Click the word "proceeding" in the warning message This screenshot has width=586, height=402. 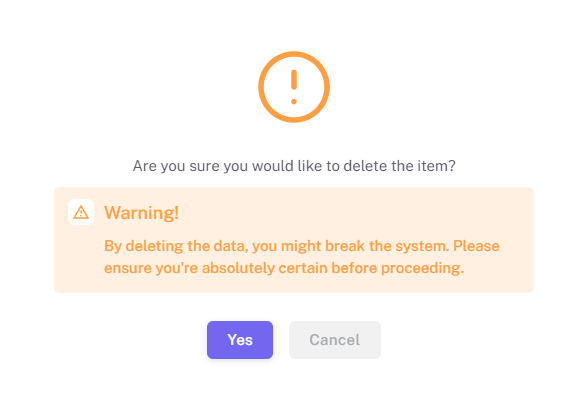[420, 268]
